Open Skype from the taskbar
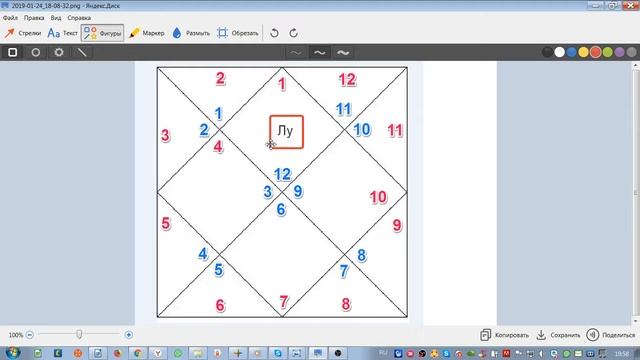 tap(278, 353)
